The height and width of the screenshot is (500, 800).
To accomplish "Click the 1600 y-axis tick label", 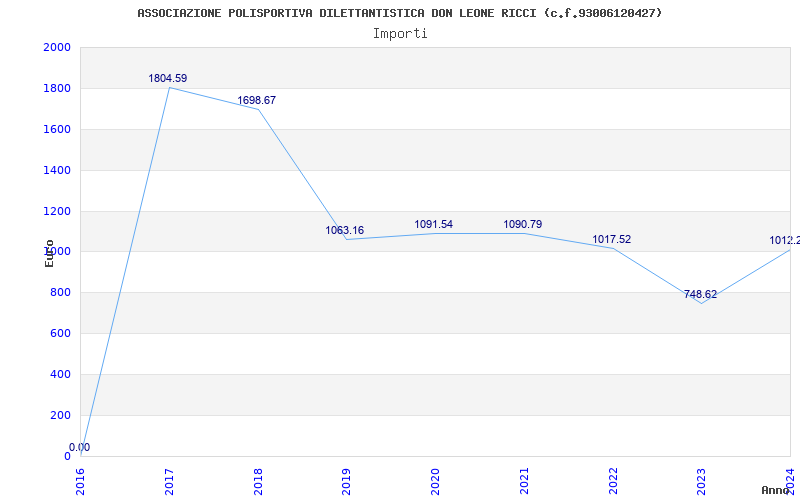I will (x=57, y=129).
